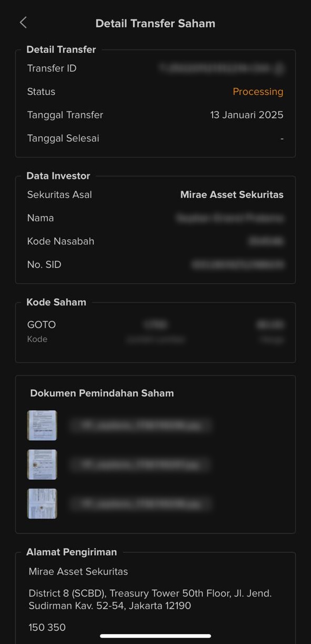Select the GOTO stock code
Image resolution: width=311 pixels, height=644 pixels.
coord(41,325)
